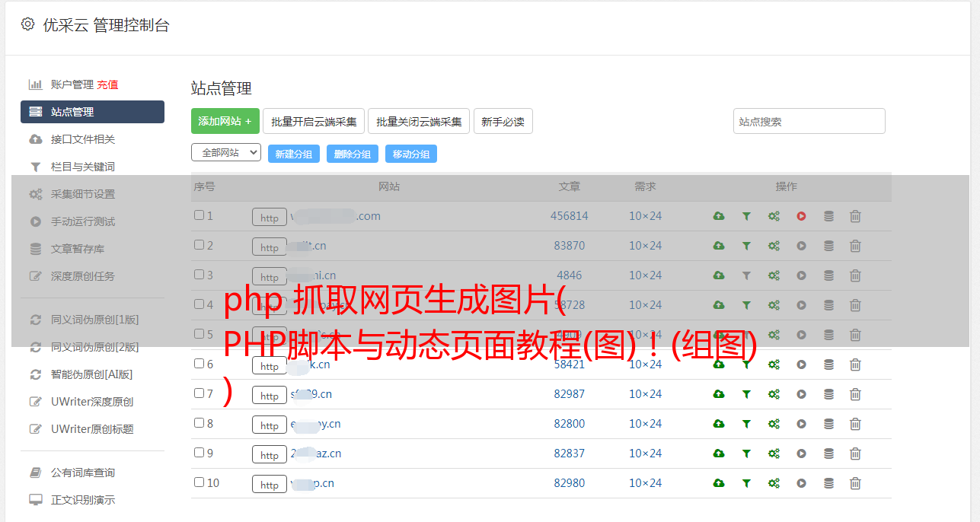Click the filter icon in row 1
Screen dimensions: 980x522
point(746,216)
